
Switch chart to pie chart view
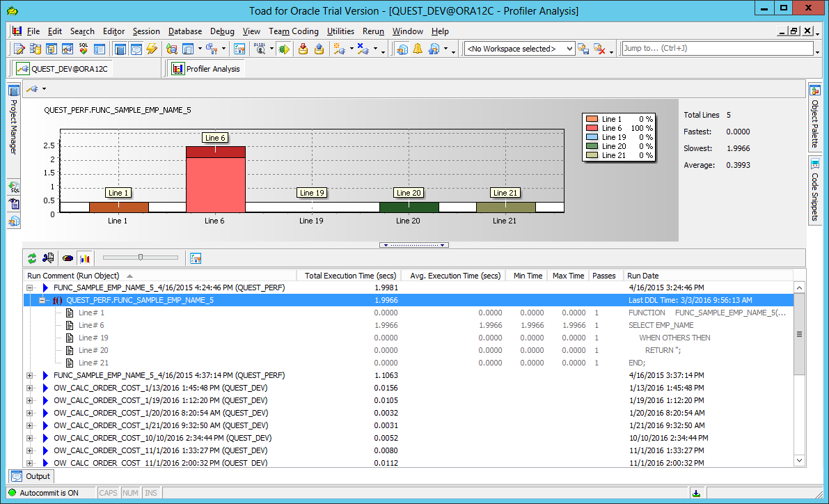coord(68,258)
